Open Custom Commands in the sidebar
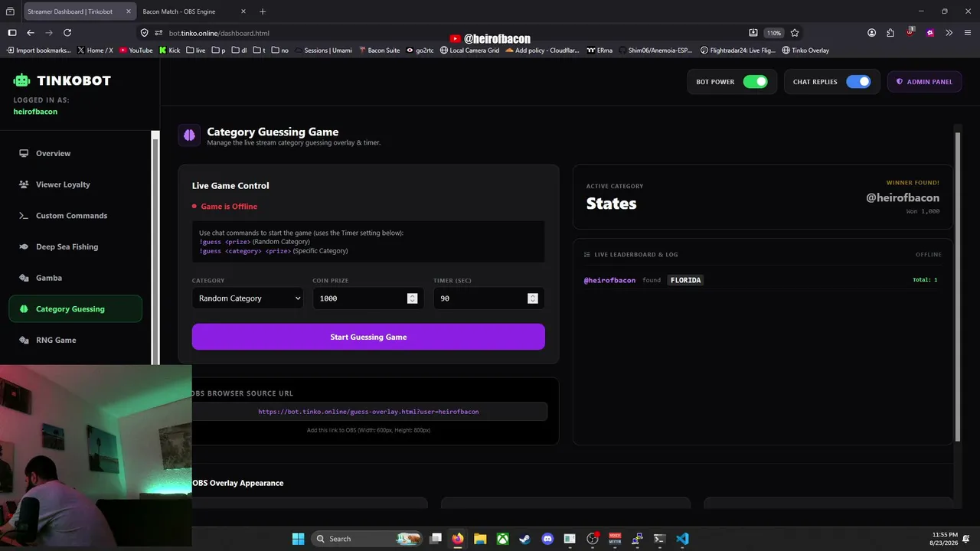Image resolution: width=980 pixels, height=551 pixels. (x=76, y=216)
